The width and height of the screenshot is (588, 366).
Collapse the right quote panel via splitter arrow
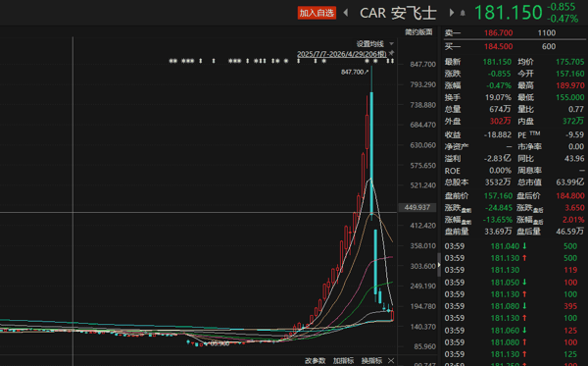click(x=439, y=265)
